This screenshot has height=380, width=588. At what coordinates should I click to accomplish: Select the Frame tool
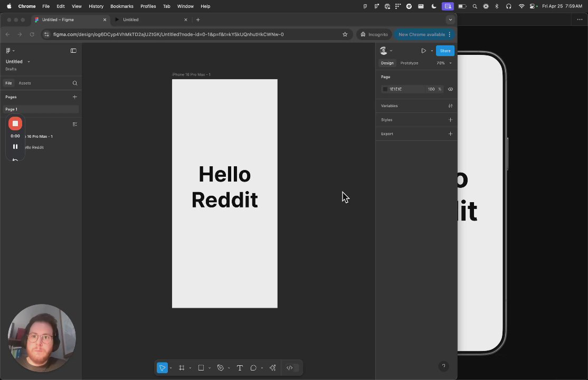pyautogui.click(x=182, y=368)
